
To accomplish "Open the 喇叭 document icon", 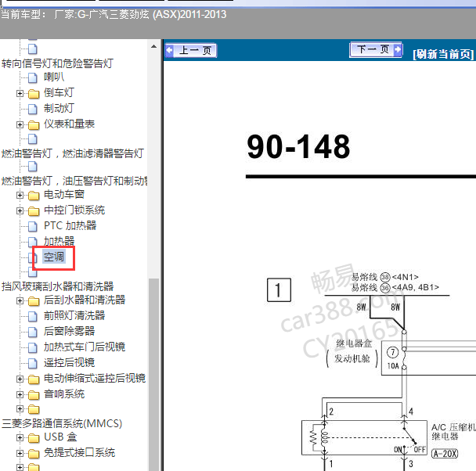I will point(33,77).
